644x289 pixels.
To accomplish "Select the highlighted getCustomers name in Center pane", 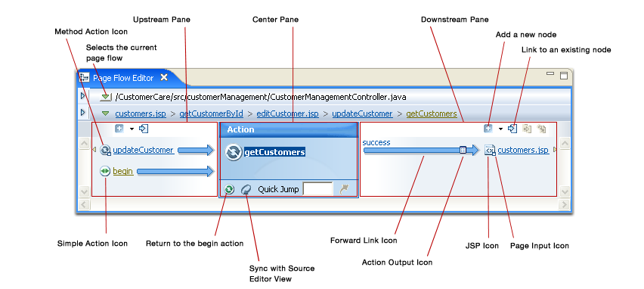I will click(275, 153).
